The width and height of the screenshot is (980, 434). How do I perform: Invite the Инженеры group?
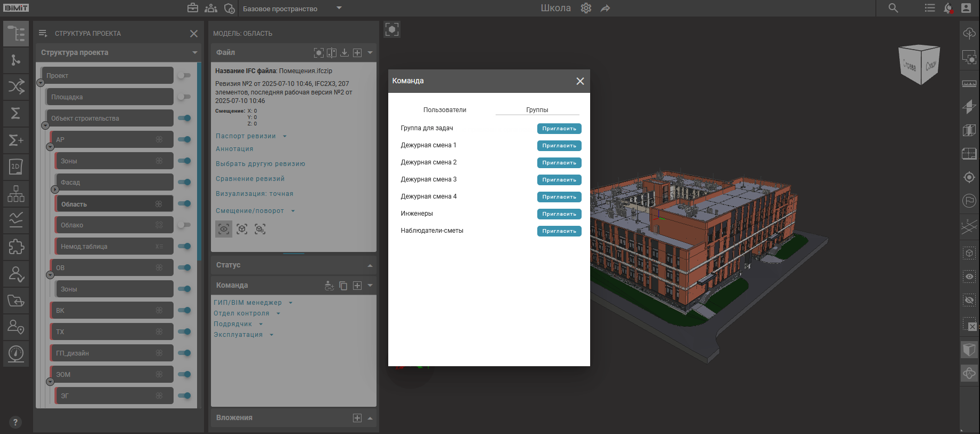pos(559,214)
